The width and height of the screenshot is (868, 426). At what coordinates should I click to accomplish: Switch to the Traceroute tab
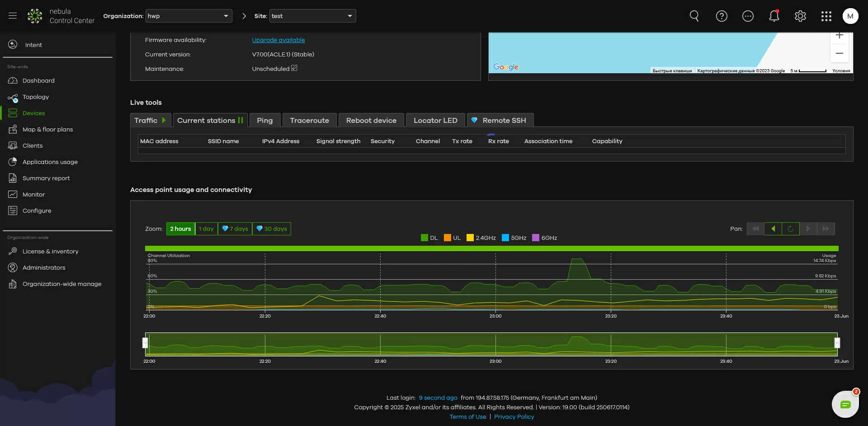309,121
